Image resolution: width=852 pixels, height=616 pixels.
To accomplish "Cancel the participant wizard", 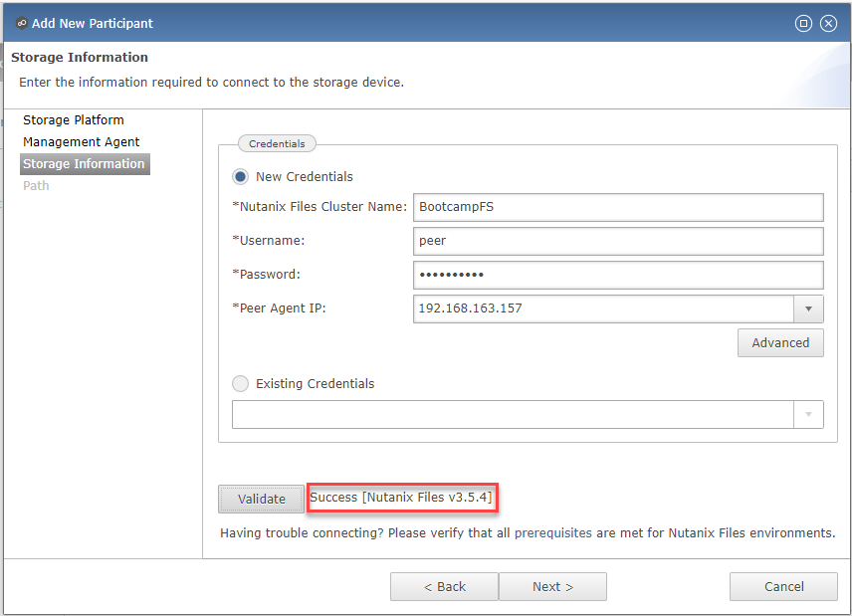I will [x=783, y=587].
